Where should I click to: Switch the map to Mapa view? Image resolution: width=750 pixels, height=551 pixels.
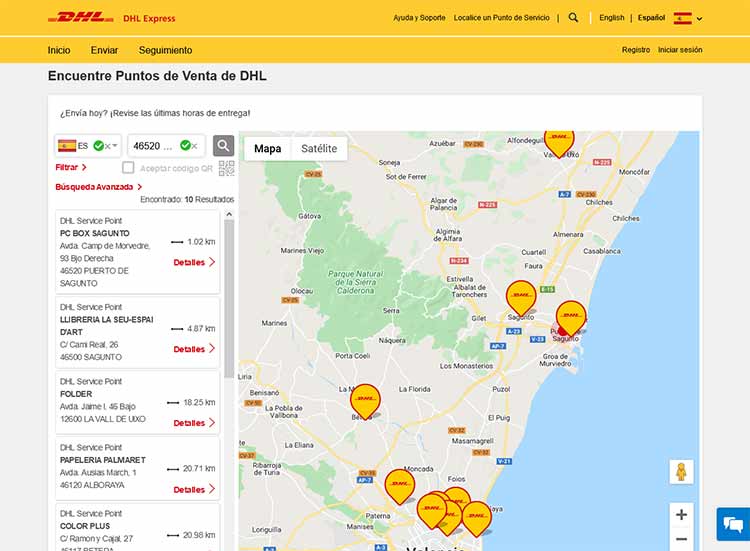(x=267, y=148)
